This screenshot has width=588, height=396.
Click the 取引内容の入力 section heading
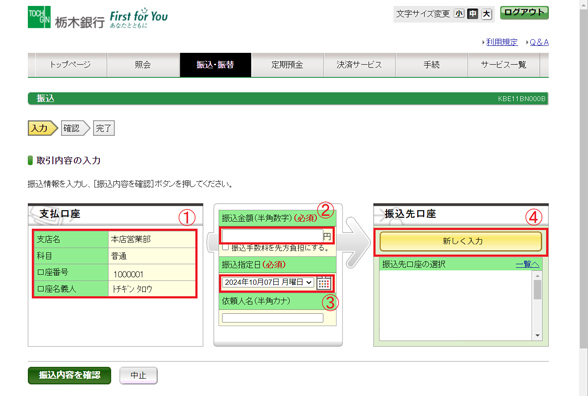coord(69,160)
